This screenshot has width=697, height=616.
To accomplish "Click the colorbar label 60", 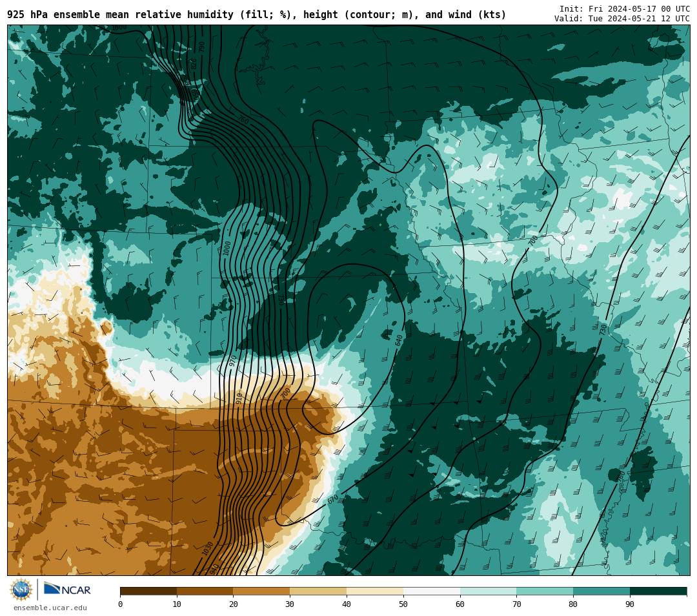I will pos(460,604).
